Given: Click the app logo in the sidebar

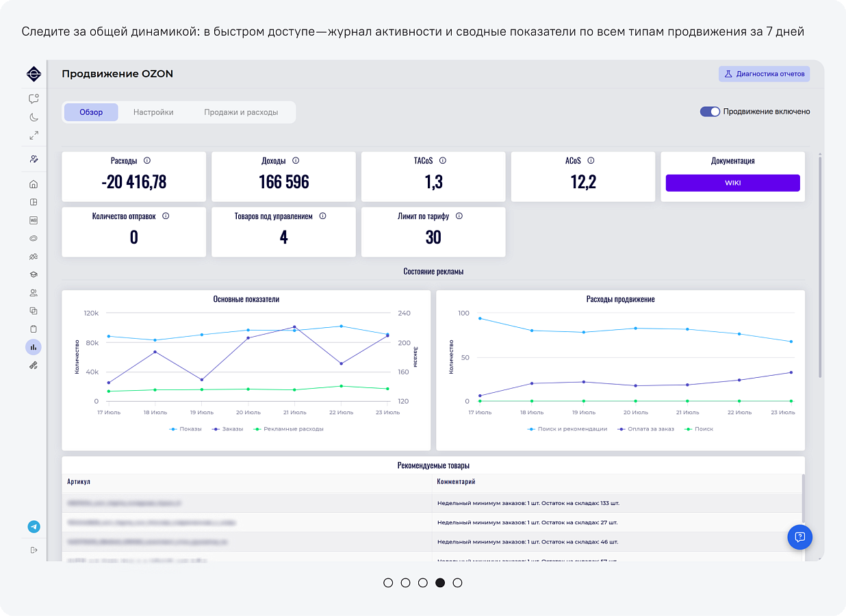Looking at the screenshot, I should pyautogui.click(x=34, y=74).
